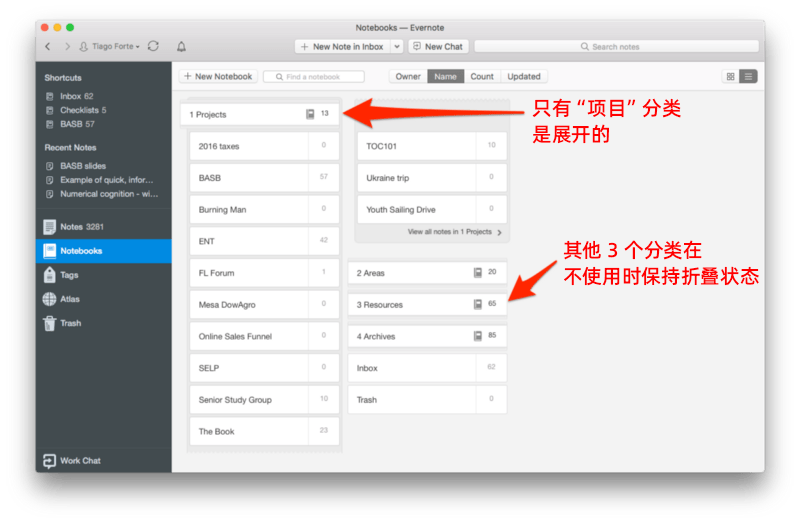Viewport: 800px width, 523px height.
Task: Open the 2016 taxes notebook
Action: [264, 146]
